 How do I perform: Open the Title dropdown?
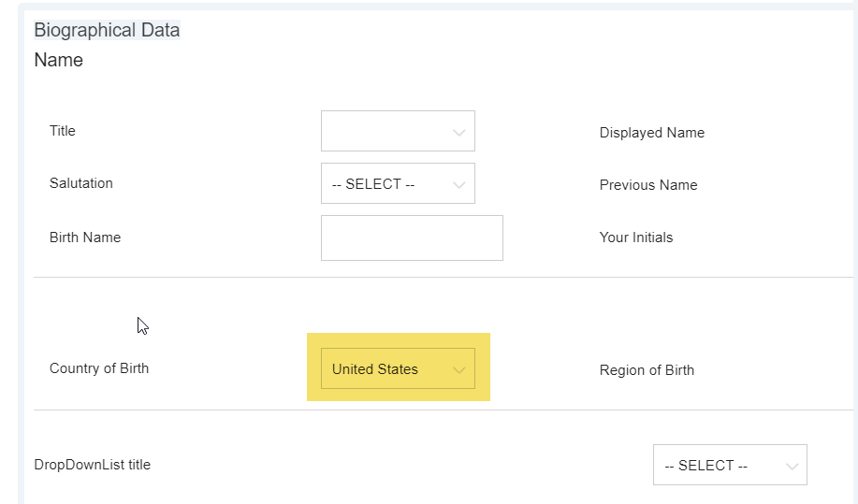pos(398,131)
